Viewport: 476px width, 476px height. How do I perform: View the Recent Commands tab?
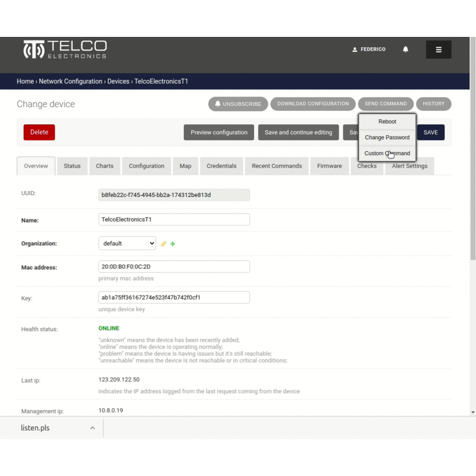pyautogui.click(x=277, y=166)
